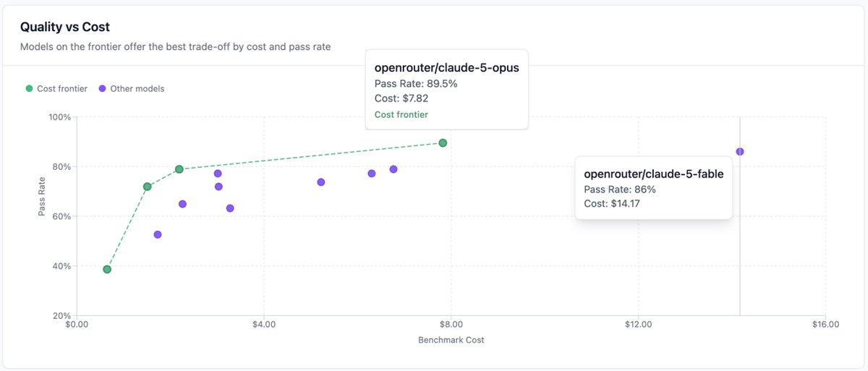Click the "Quality vs Cost" heading
This screenshot has width=868, height=371.
(65, 27)
